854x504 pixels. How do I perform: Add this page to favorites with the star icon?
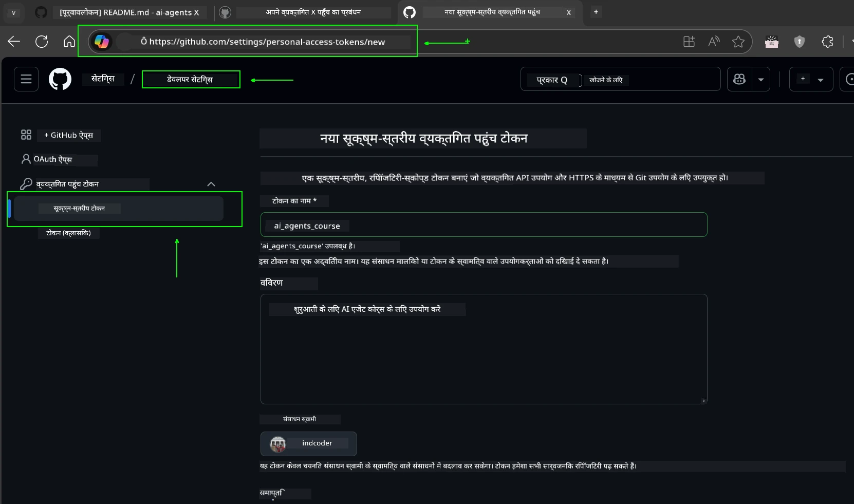[739, 42]
